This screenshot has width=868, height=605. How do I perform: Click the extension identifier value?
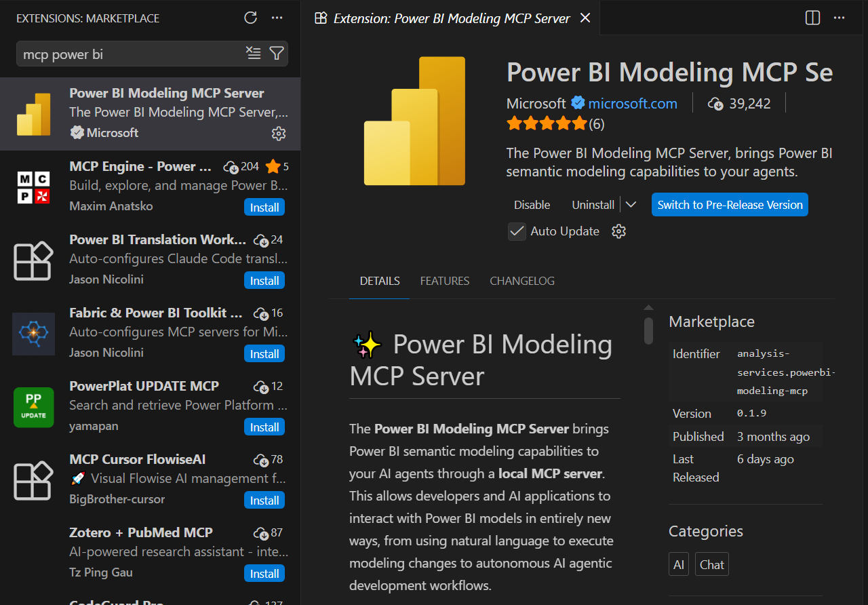[786, 372]
